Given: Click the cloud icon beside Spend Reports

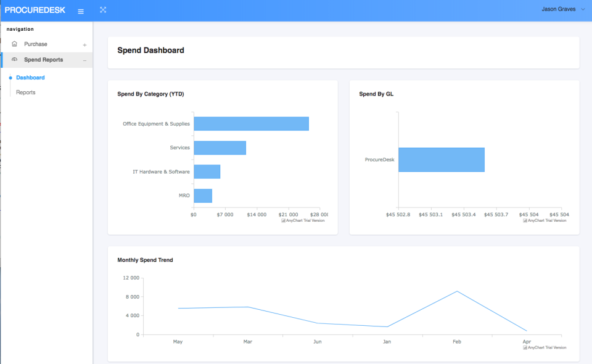Looking at the screenshot, I should [14, 59].
